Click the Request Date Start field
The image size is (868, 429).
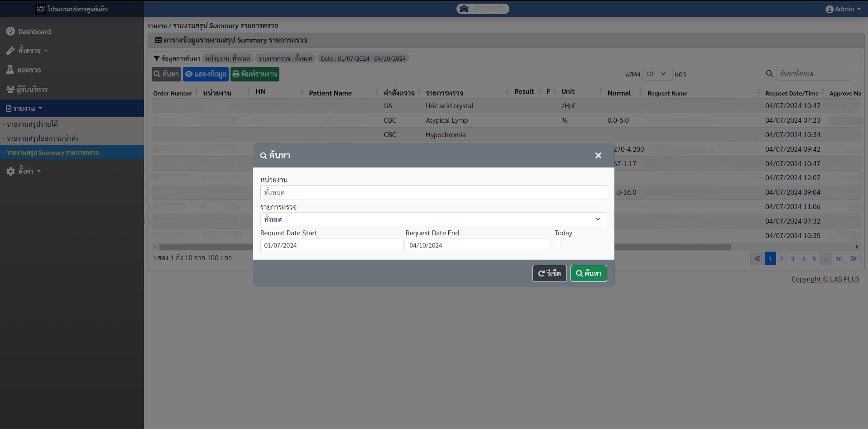[x=331, y=245]
